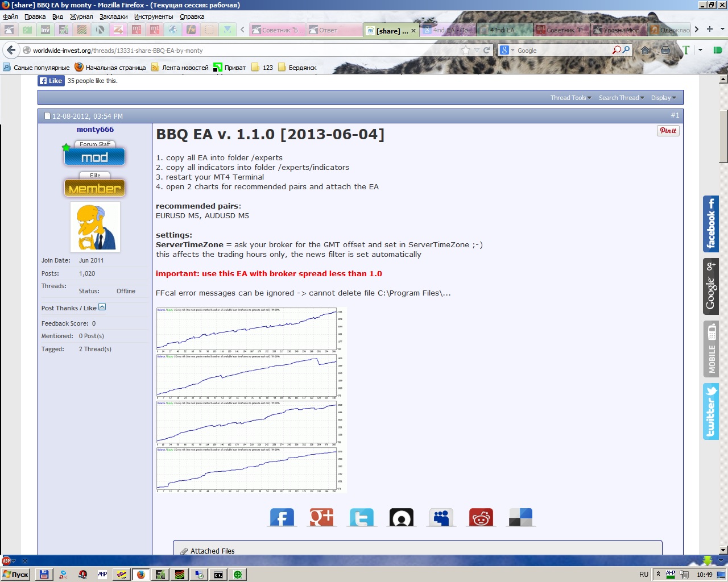This screenshot has width=728, height=582.
Task: Open the browser home page icon
Action: pyautogui.click(x=646, y=50)
